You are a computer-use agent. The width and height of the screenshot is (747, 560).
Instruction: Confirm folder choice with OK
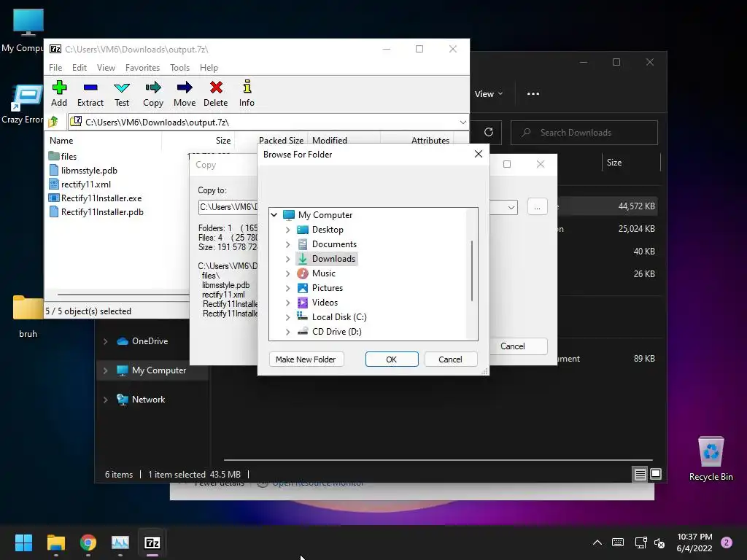pos(392,359)
